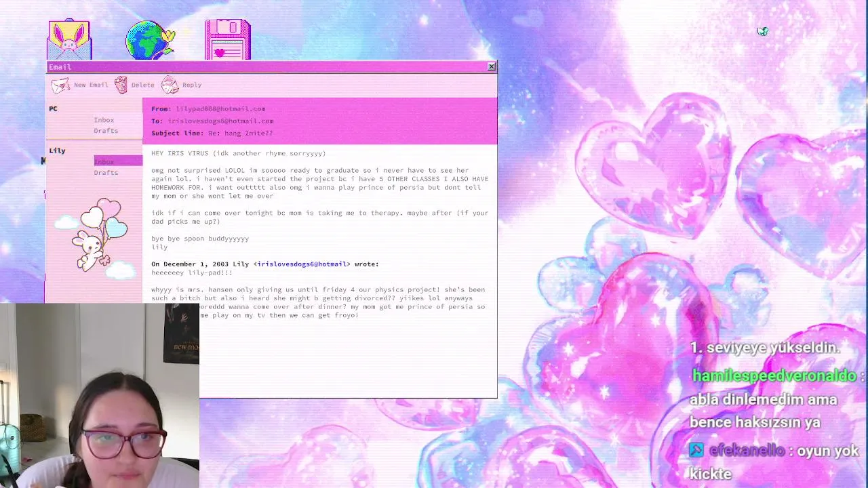
Task: Select the highlighted Inbox under Lily
Action: pyautogui.click(x=118, y=161)
